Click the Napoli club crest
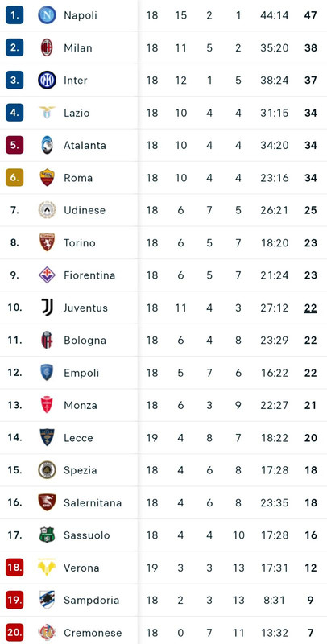This screenshot has width=327, height=644. (47, 15)
